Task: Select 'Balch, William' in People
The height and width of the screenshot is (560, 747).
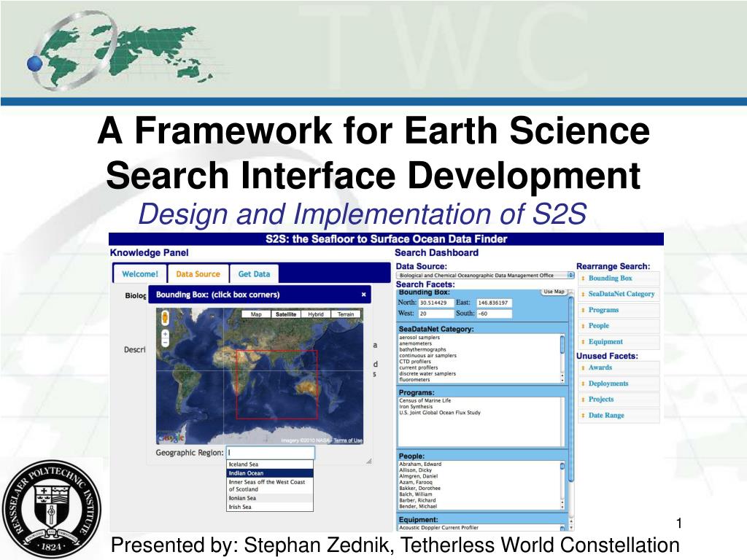Action: pos(416,494)
